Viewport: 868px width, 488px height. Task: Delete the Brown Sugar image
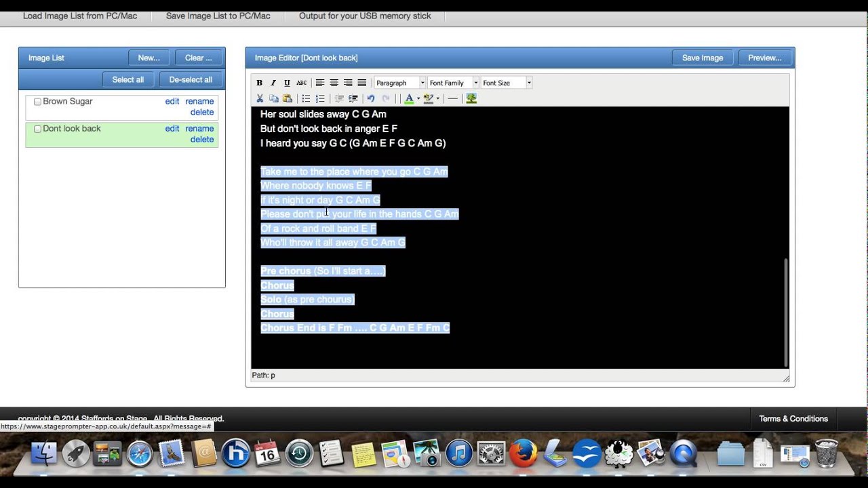pos(202,112)
